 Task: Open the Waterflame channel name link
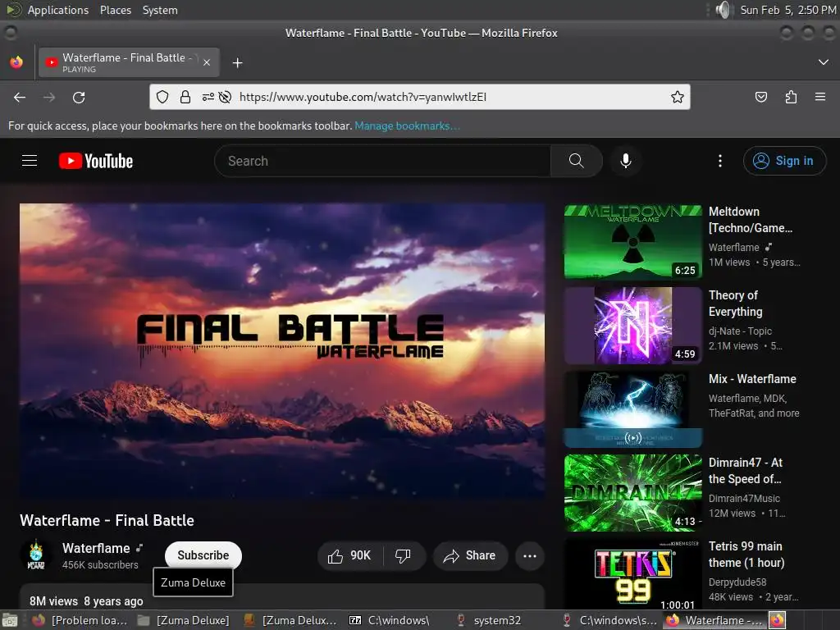tap(96, 548)
